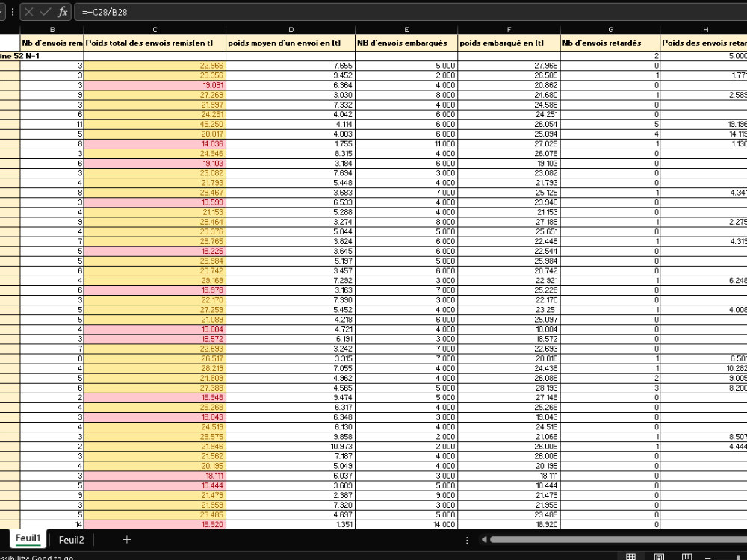
Task: Select column H header
Action: 704,30
